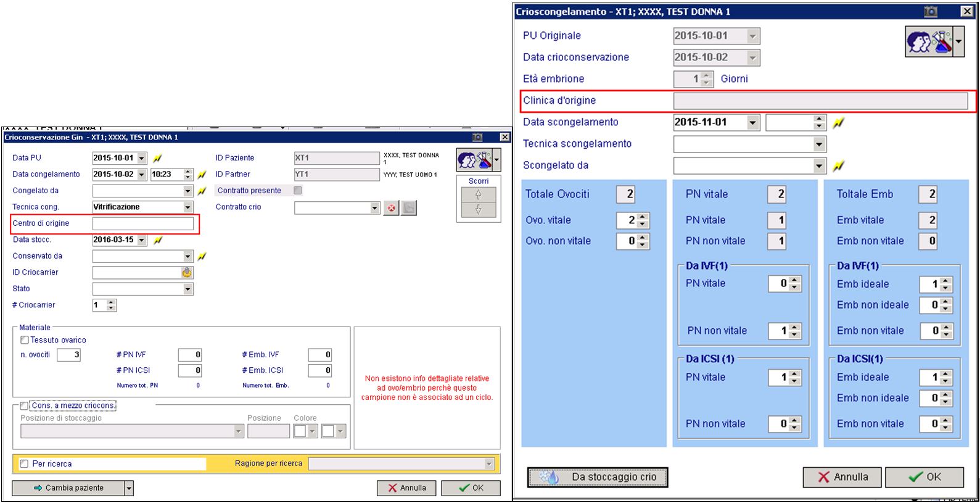Click the lightning icon beside Congelato da
Viewport: 980px width, 503px height.
(x=201, y=191)
